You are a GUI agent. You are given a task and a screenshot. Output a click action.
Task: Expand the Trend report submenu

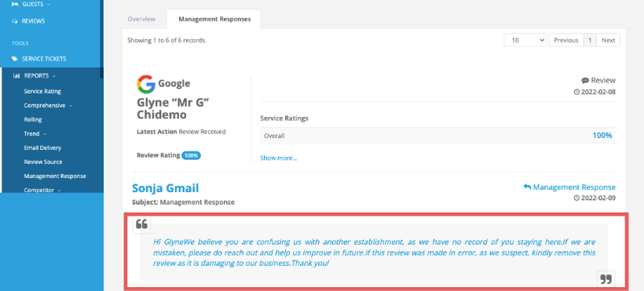pos(35,134)
